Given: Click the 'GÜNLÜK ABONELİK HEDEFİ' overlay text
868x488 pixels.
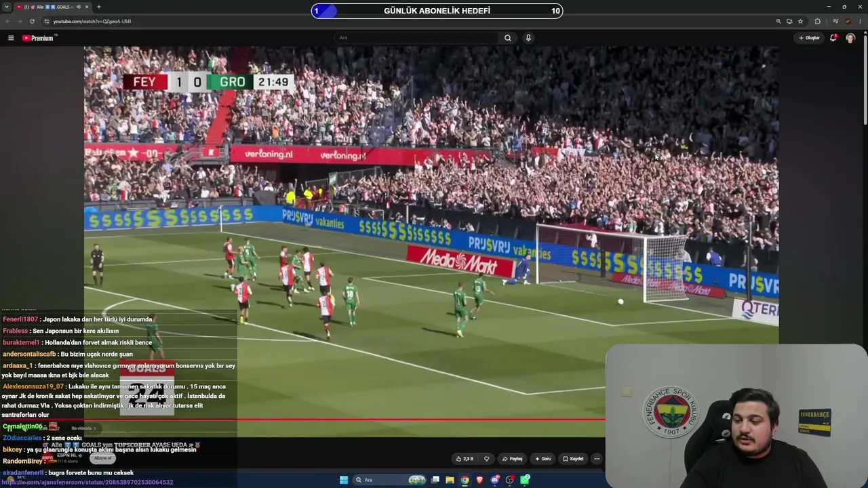Looking at the screenshot, I should [x=437, y=11].
